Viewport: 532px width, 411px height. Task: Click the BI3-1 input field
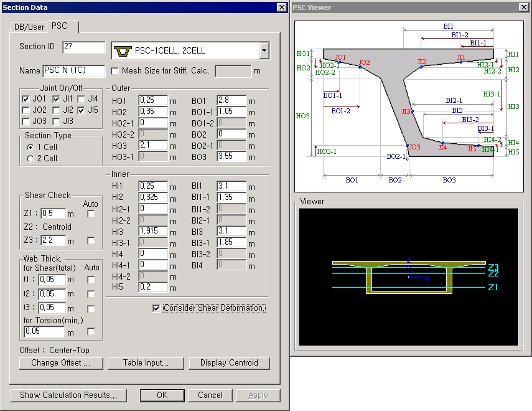pyautogui.click(x=231, y=242)
